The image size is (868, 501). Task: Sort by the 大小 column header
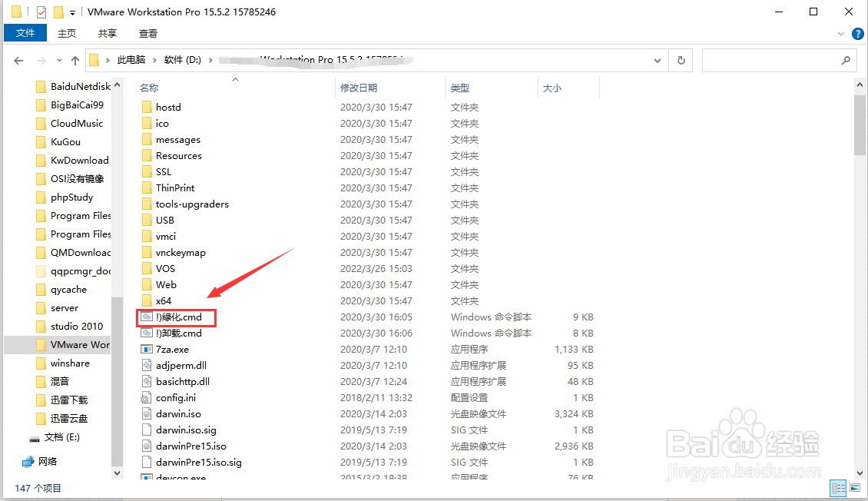(x=552, y=88)
